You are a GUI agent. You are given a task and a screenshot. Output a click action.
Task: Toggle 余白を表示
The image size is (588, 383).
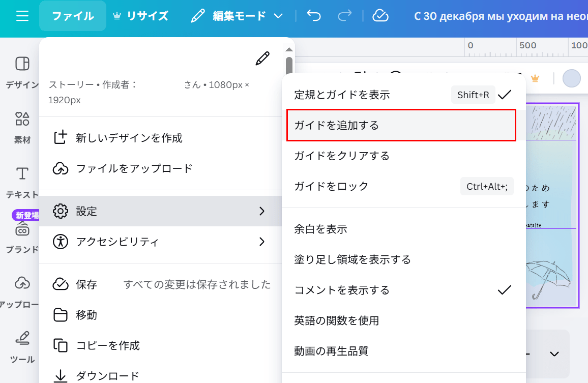(x=403, y=229)
